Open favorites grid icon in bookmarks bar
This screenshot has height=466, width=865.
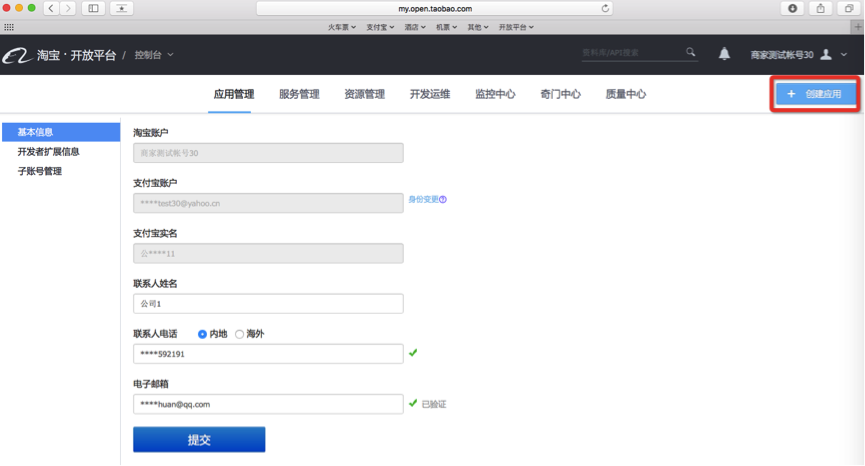9,27
